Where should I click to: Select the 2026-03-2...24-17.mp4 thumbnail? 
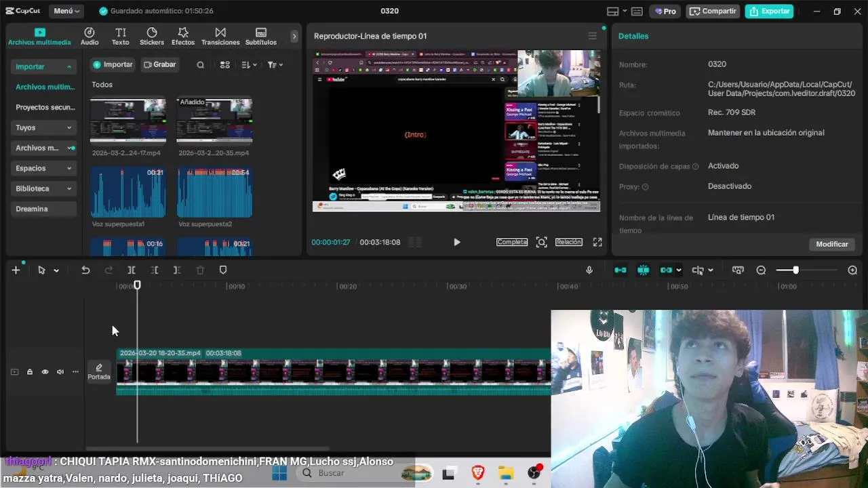128,120
